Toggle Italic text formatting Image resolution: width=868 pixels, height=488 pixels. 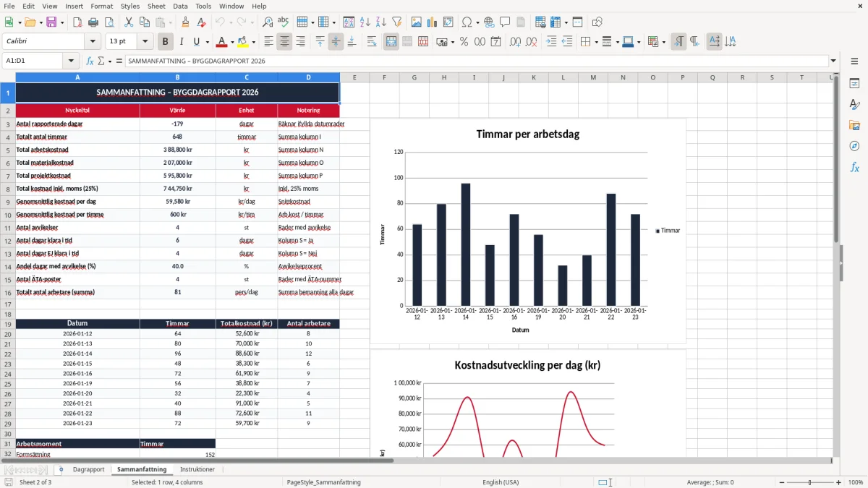pyautogui.click(x=181, y=42)
